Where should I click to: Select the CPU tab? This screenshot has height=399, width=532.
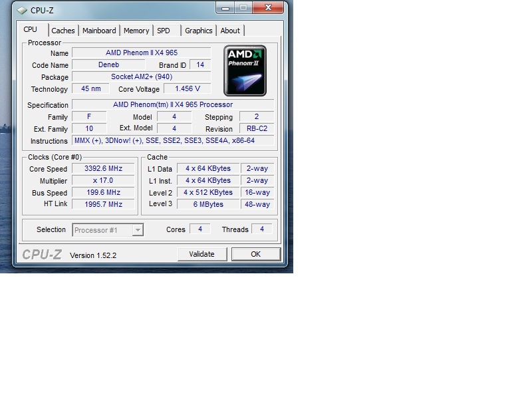33,29
